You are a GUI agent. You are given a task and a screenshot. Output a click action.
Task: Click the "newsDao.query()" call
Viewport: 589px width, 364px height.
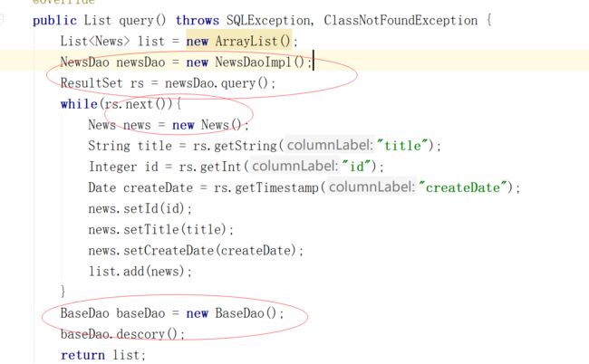217,83
